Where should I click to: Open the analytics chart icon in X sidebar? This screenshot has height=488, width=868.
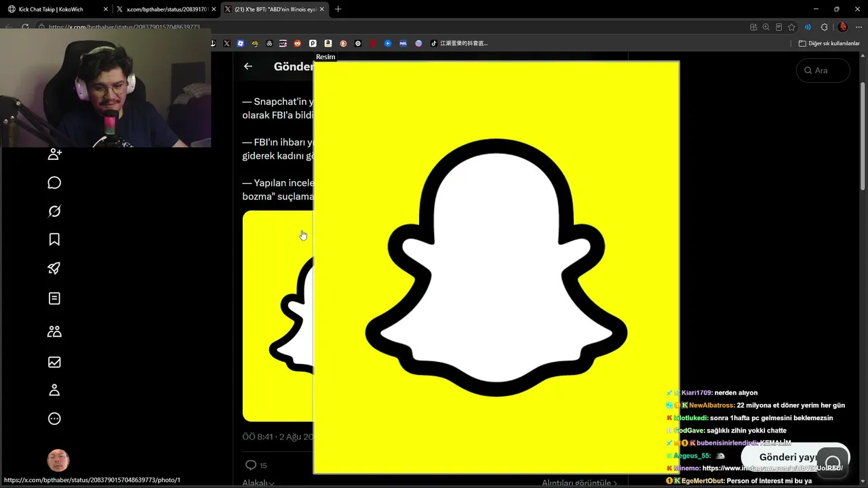(x=55, y=362)
